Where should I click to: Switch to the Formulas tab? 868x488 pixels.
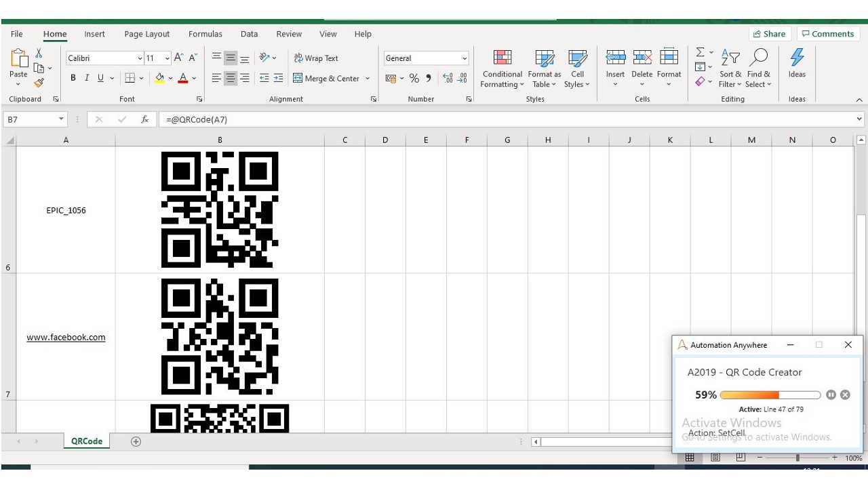205,34
